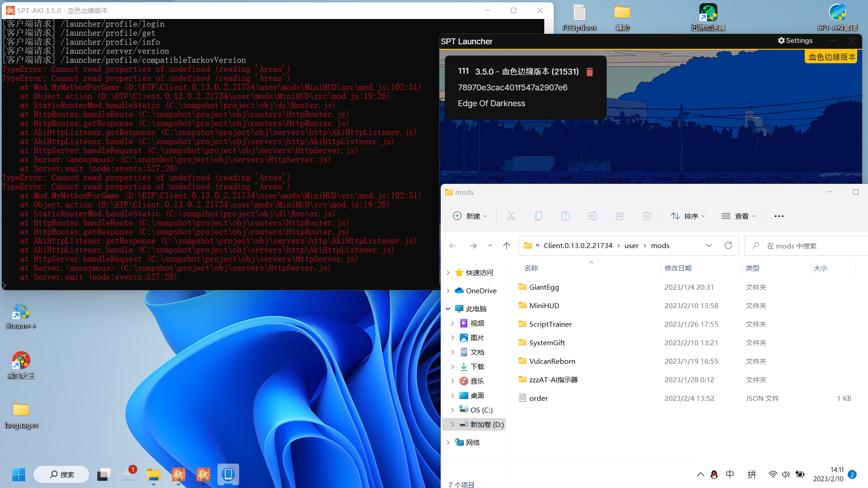This screenshot has width=868, height=488.
Task: Click the Up directory arrow in Explorer
Action: 506,245
